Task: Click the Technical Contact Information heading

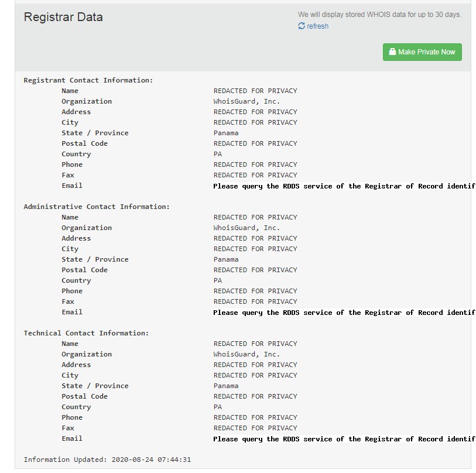Action: [x=86, y=333]
